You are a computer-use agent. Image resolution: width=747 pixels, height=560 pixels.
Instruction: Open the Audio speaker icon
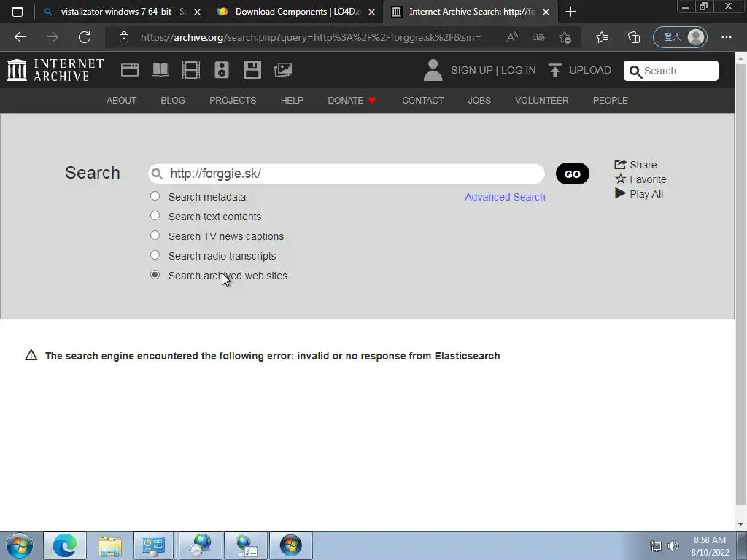pyautogui.click(x=222, y=70)
